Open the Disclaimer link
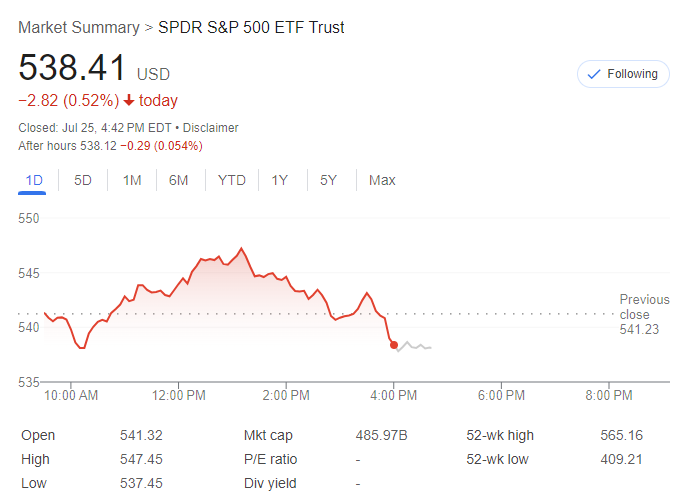The image size is (685, 499). pyautogui.click(x=211, y=128)
